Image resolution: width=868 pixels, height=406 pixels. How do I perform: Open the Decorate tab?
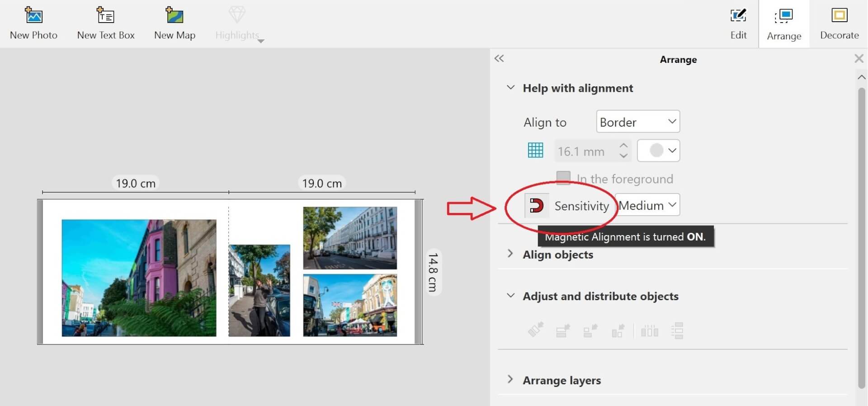click(839, 24)
